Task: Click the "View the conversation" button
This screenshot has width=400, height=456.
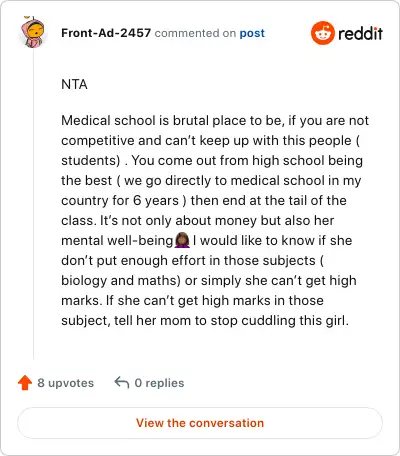Action: 200,423
